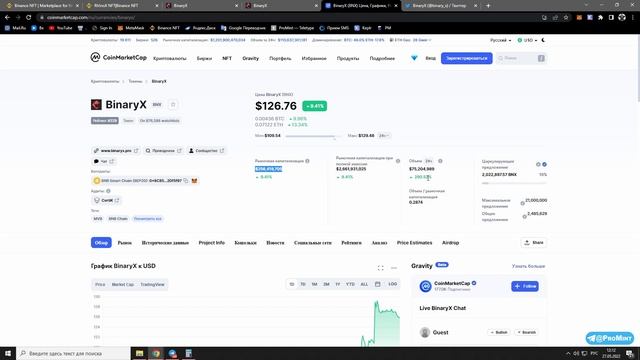Click the audits info icon
Image resolution: width=640 pixels, height=360 pixels.
click(108, 191)
